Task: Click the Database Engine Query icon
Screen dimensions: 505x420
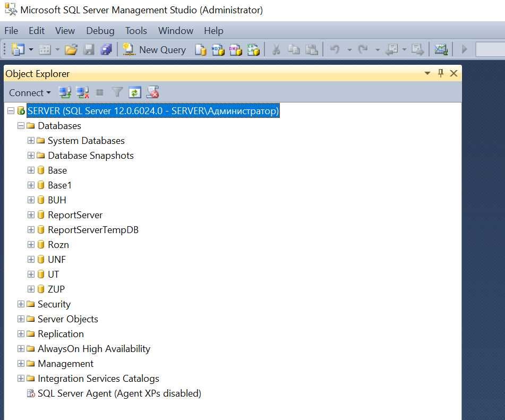Action: coord(201,49)
